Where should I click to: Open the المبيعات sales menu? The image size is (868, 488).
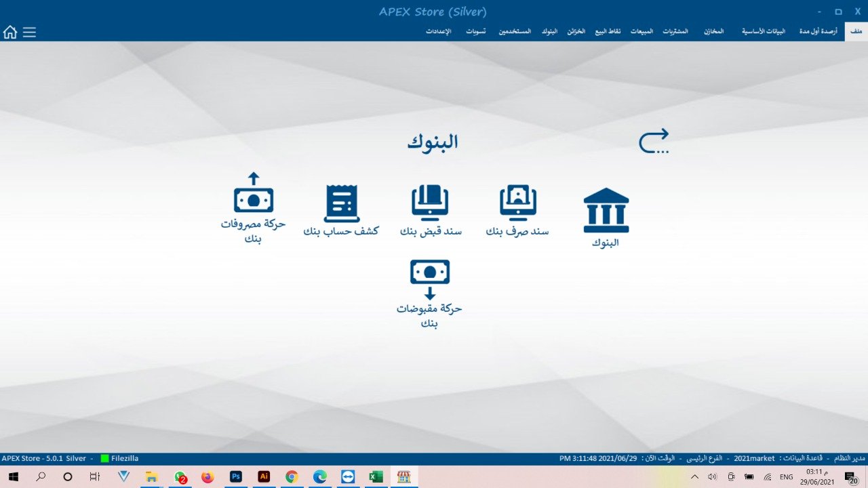tap(642, 32)
